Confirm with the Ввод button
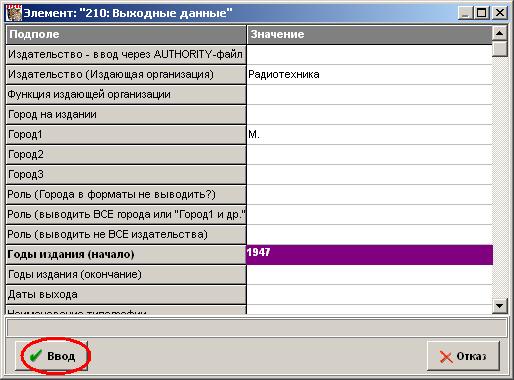This screenshot has width=514, height=380. tap(51, 356)
